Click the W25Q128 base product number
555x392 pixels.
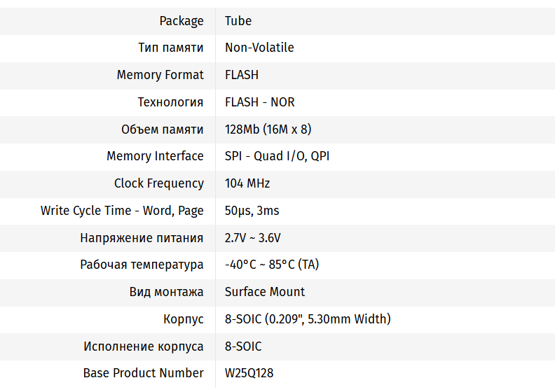pyautogui.click(x=249, y=373)
